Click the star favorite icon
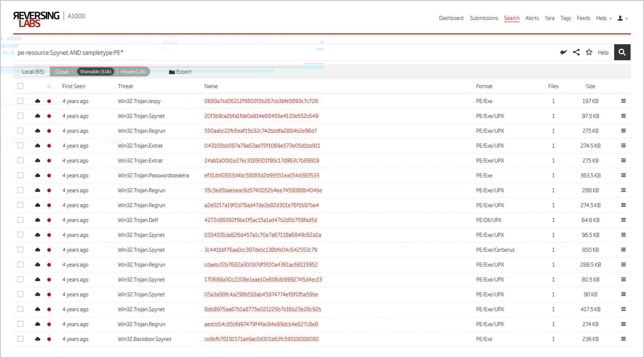644x358 pixels. click(589, 52)
